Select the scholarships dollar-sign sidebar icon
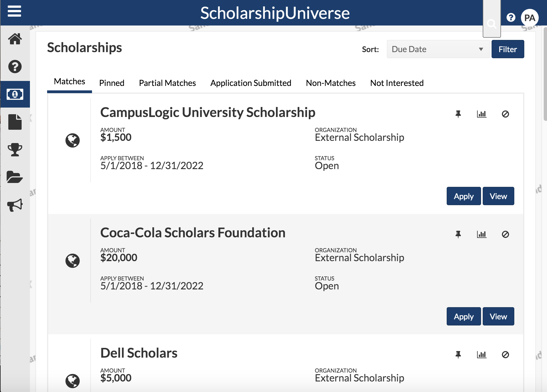Image resolution: width=547 pixels, height=392 pixels. 15,94
